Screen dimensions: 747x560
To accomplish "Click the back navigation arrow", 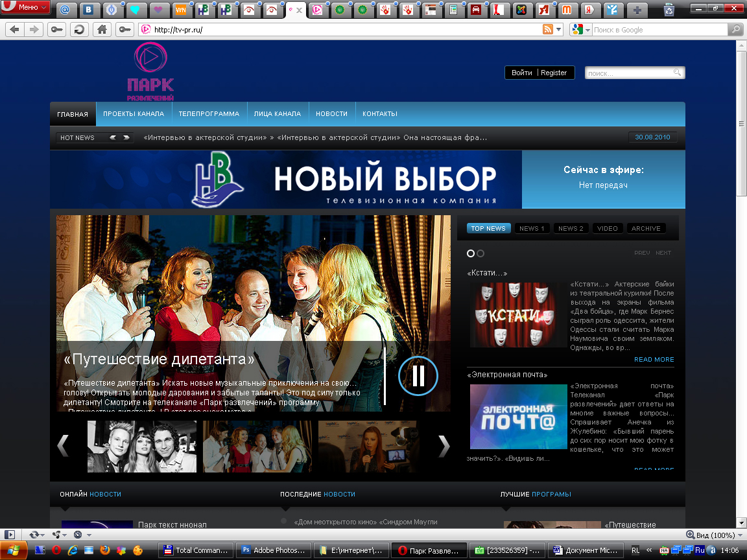I will click(15, 30).
